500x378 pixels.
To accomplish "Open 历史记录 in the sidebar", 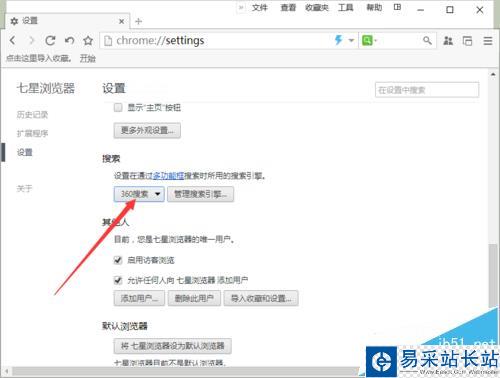I will coord(32,115).
